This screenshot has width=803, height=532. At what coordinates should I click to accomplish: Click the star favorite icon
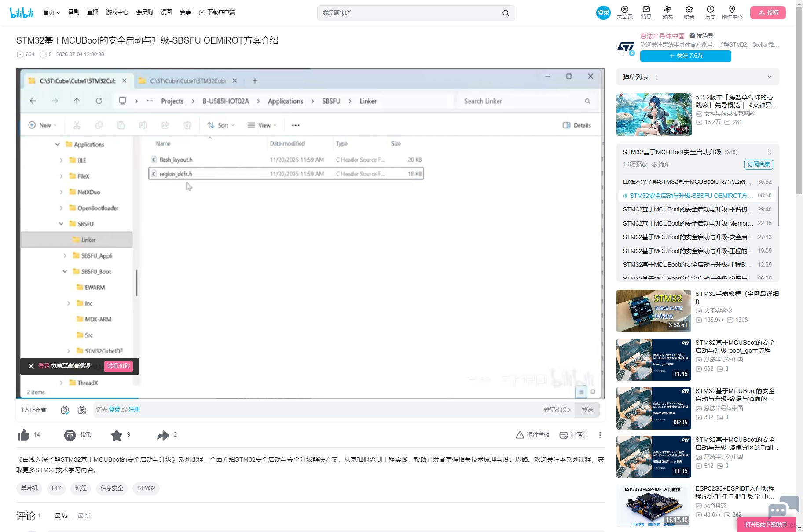117,435
